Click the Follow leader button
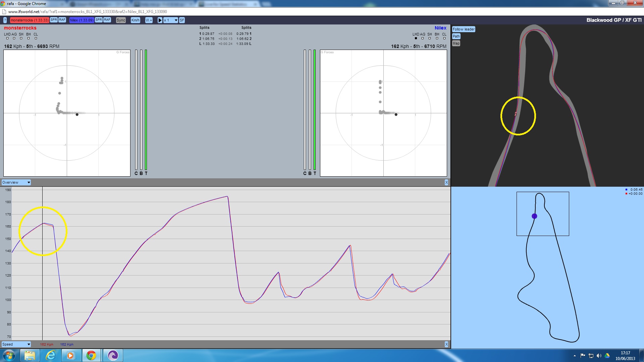 point(464,29)
